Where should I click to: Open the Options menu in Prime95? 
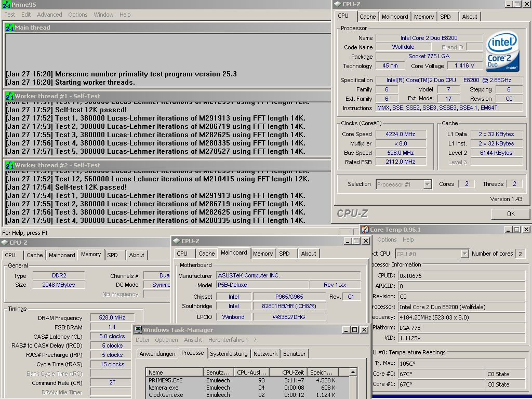tap(78, 15)
